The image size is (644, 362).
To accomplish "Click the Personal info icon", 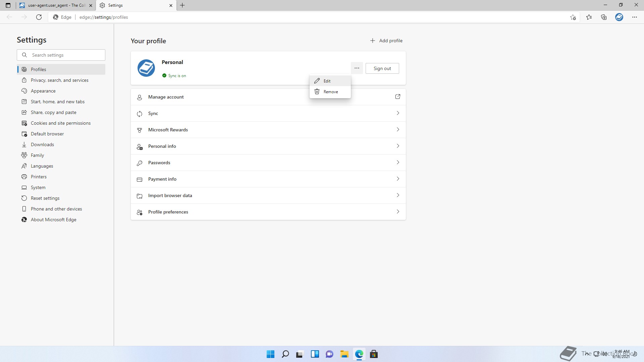I will [140, 146].
